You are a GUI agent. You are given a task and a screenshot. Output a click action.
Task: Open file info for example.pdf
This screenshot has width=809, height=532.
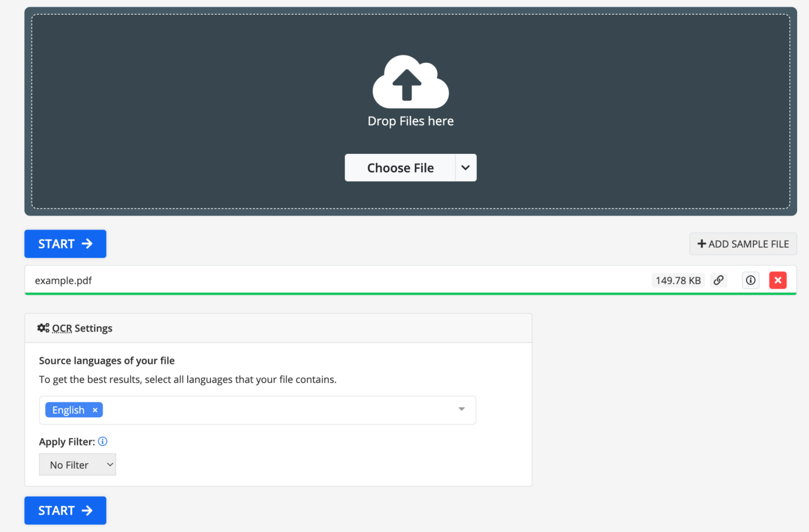pos(750,280)
